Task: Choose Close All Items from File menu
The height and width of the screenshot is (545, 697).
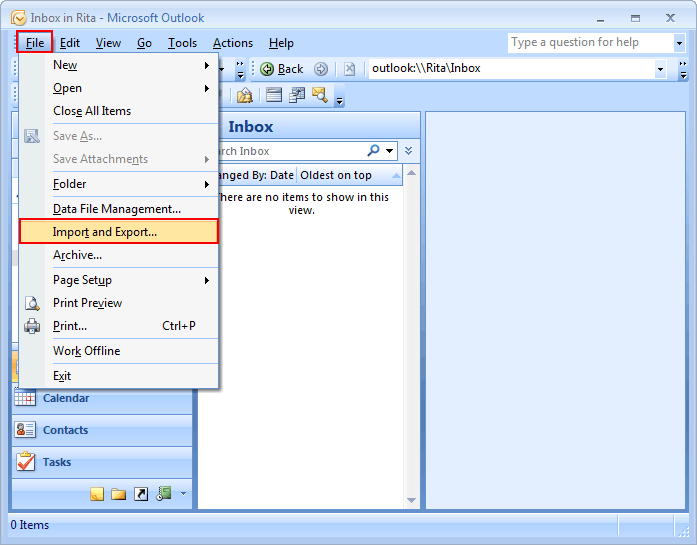Action: [x=119, y=111]
